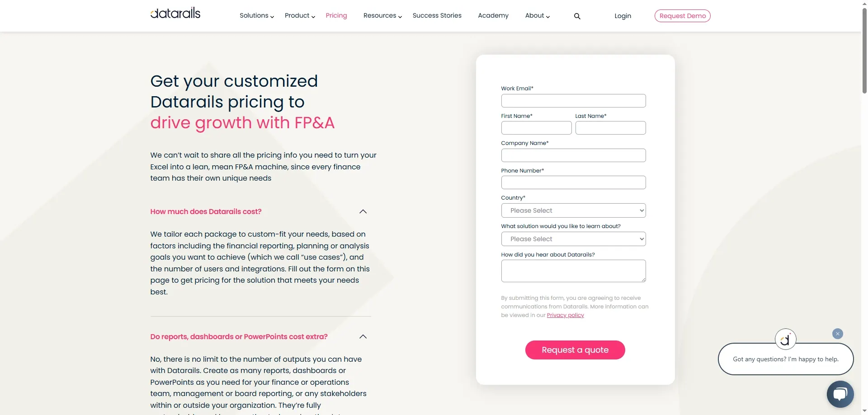Image resolution: width=868 pixels, height=415 pixels.
Task: Click the Datarails logo
Action: click(x=175, y=14)
